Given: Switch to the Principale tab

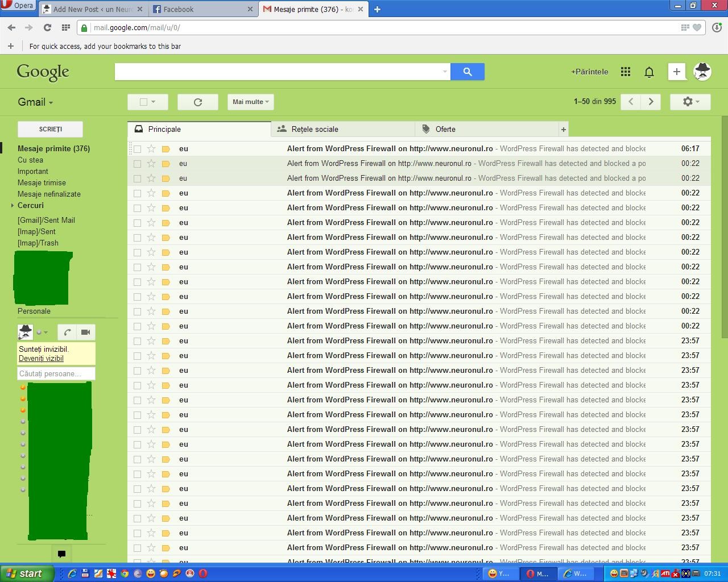Looking at the screenshot, I should pyautogui.click(x=200, y=130).
